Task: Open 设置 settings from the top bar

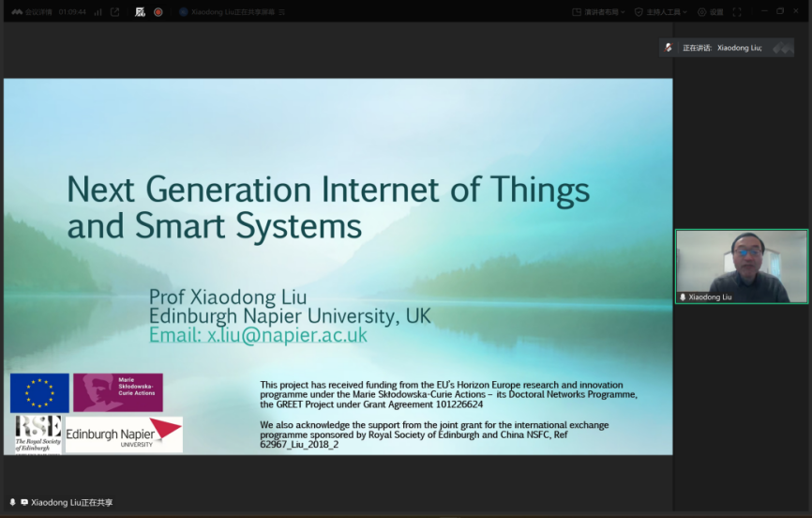Action: [x=711, y=11]
